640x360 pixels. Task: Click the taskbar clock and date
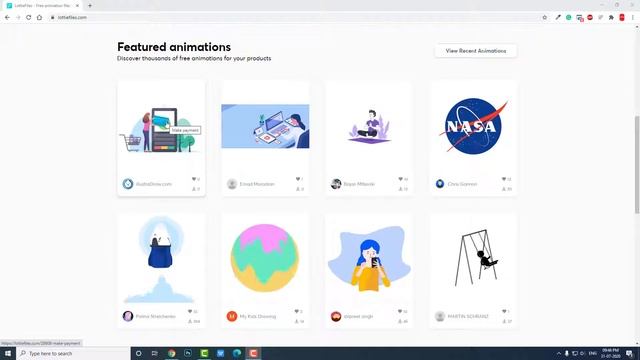[610, 353]
